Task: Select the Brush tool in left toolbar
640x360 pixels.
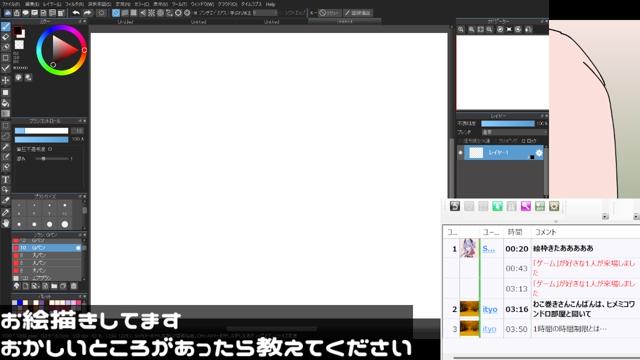Action: tap(5, 27)
